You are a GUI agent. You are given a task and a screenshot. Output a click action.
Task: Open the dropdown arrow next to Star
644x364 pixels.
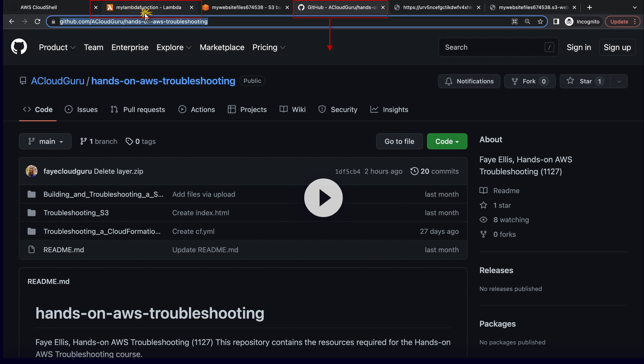click(619, 81)
